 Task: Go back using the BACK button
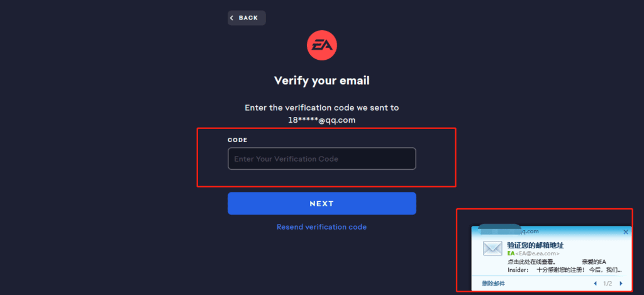[247, 18]
